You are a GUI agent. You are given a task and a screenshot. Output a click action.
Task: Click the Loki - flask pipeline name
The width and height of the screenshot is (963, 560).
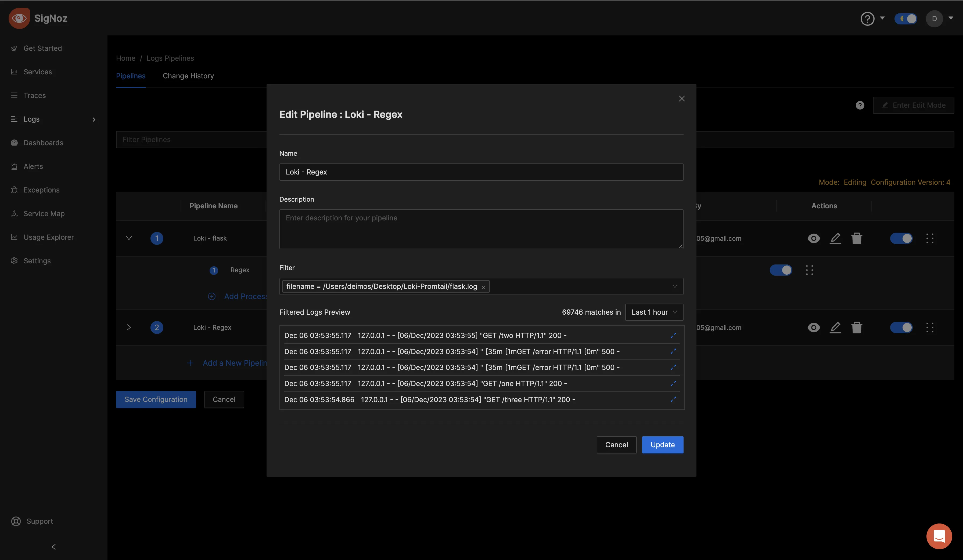click(x=210, y=238)
